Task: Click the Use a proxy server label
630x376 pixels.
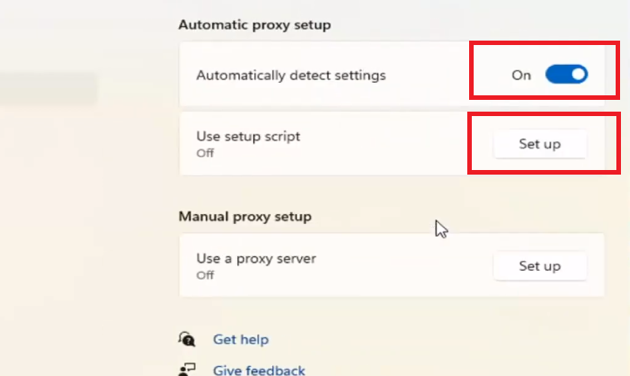Action: coord(256,258)
